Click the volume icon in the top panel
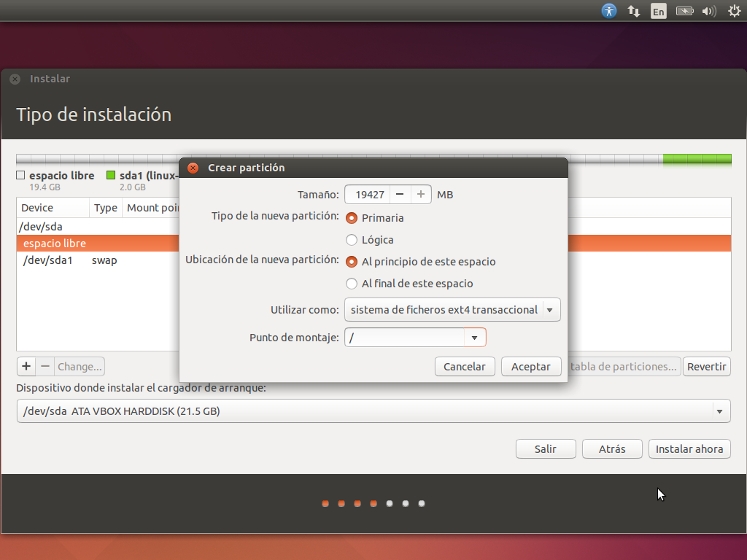Image resolution: width=747 pixels, height=560 pixels. click(708, 11)
